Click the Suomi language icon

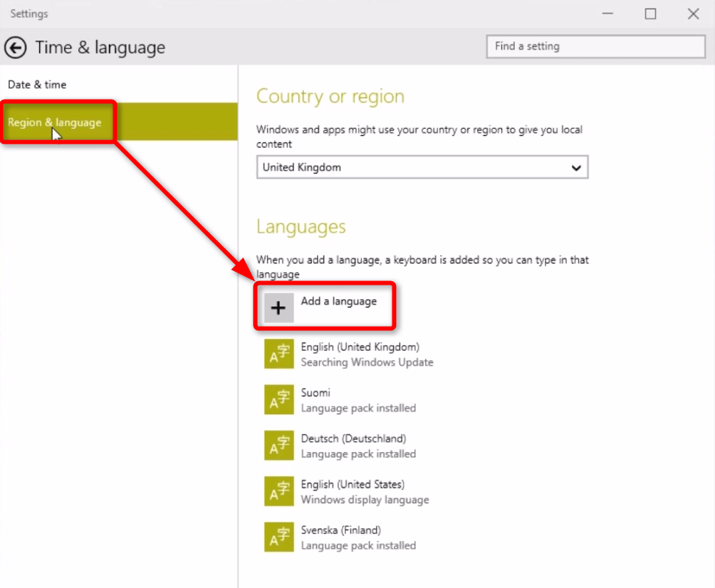278,399
